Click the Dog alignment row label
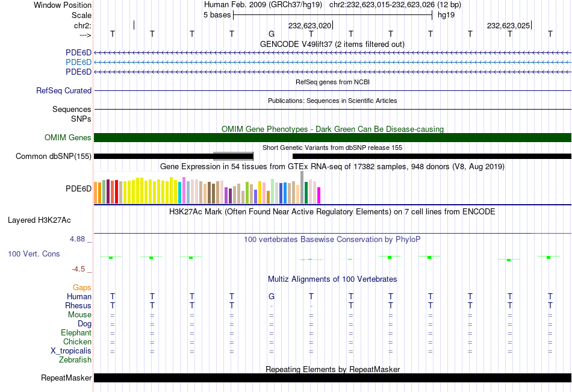Image resolution: width=572 pixels, height=392 pixels. 84,323
